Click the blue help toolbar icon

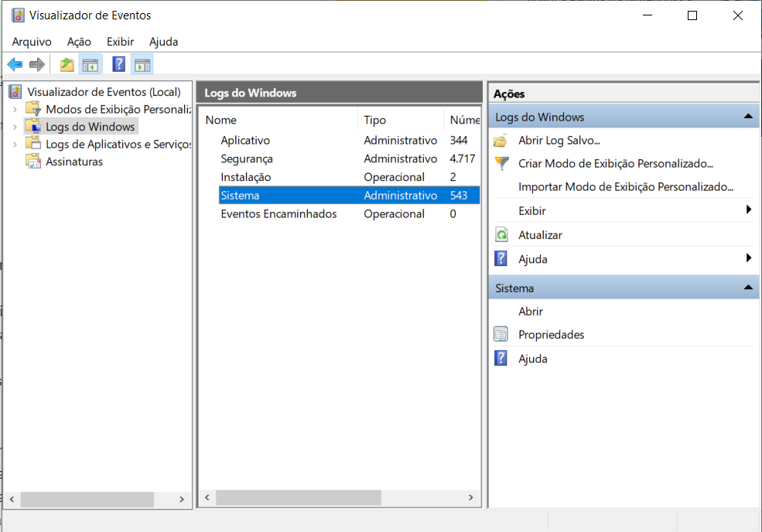(x=119, y=65)
